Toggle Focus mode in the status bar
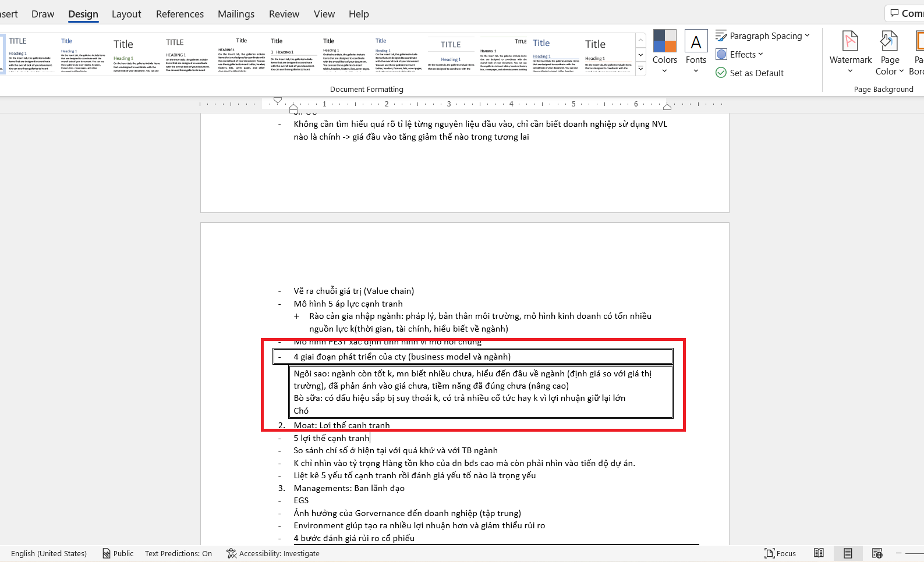 (x=780, y=553)
